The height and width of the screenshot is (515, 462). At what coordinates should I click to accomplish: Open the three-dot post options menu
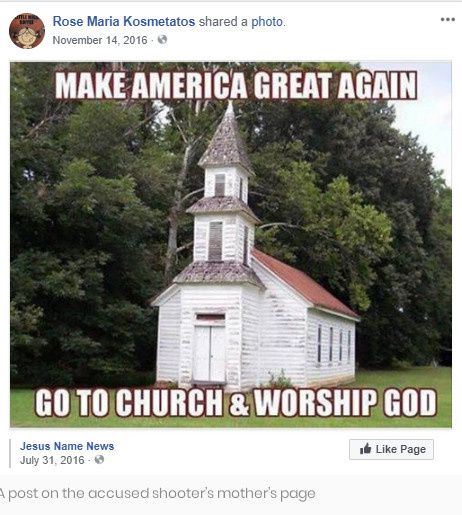[448, 19]
